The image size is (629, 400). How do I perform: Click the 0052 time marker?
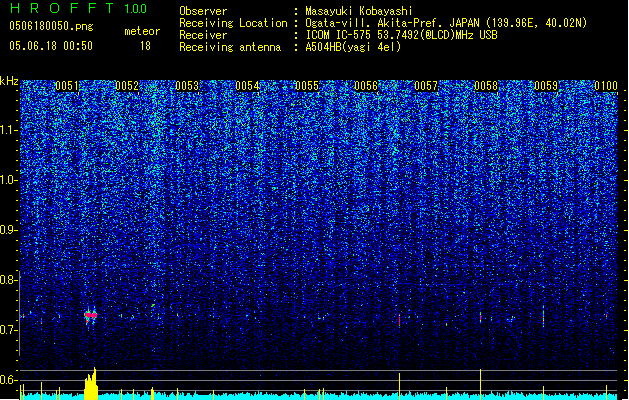(x=127, y=86)
